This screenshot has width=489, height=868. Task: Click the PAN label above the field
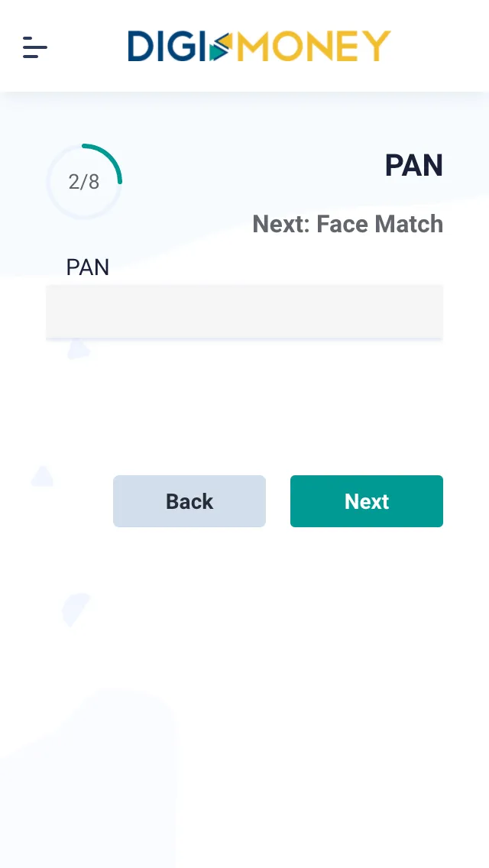coord(88,267)
